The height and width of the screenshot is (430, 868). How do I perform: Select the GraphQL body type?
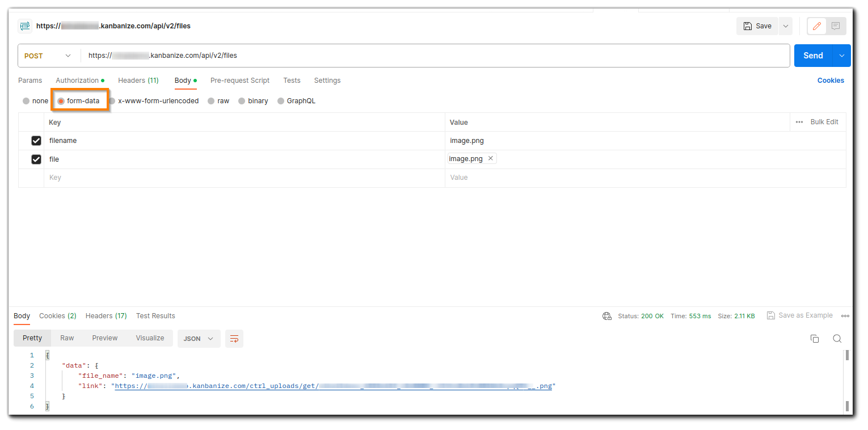pyautogui.click(x=296, y=101)
